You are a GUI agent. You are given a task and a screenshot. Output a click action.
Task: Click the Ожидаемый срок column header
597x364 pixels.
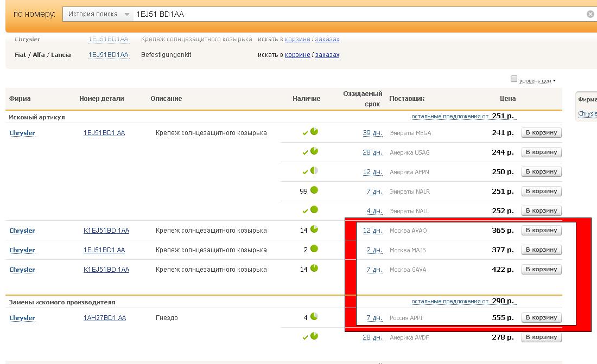(x=363, y=99)
